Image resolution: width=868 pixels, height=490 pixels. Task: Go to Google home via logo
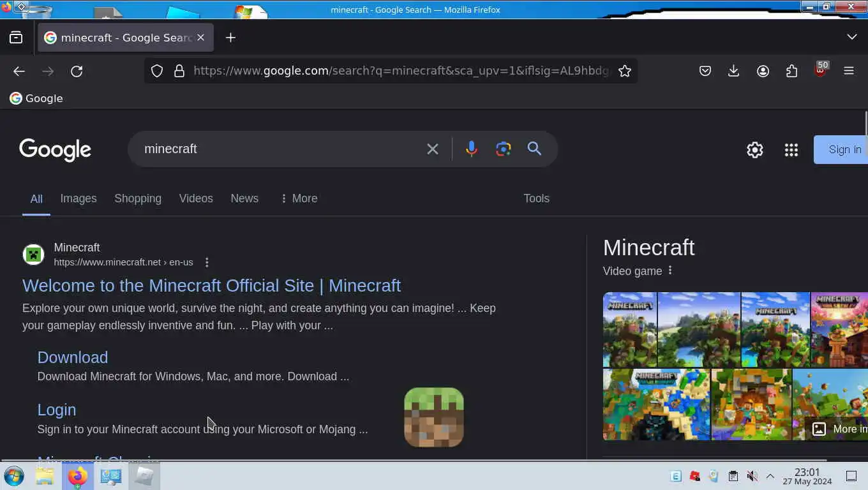tap(55, 150)
